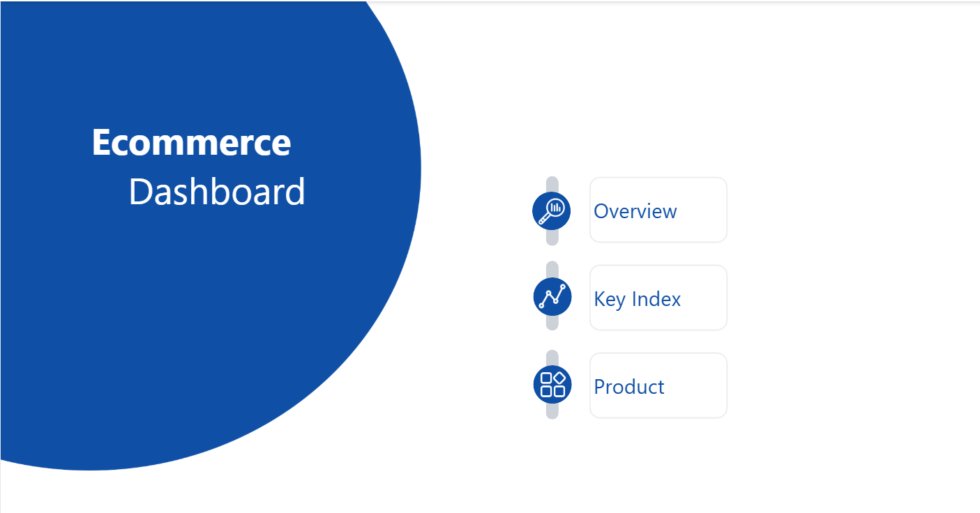Screen dimensions: 980x513
Task: Click gray bar below the Overview icon
Action: click(x=552, y=238)
